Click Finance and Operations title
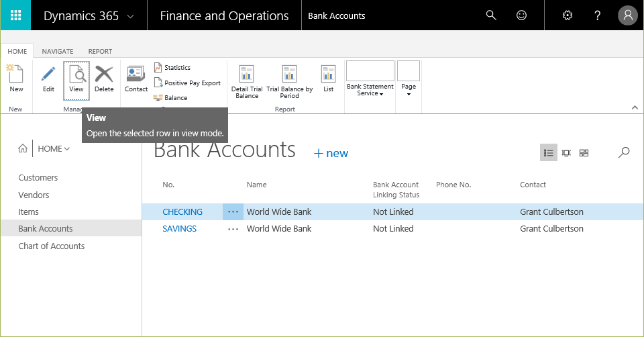This screenshot has width=644, height=337. tap(224, 15)
